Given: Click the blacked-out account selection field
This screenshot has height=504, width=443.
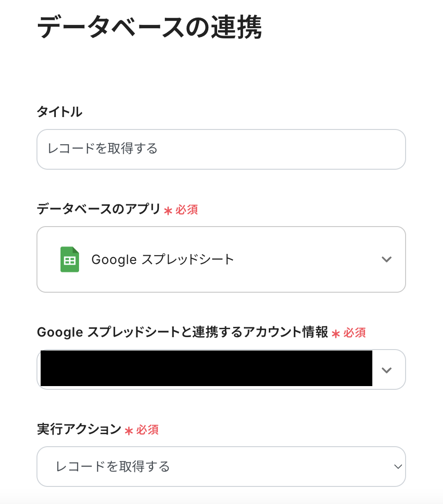Looking at the screenshot, I should [x=206, y=369].
